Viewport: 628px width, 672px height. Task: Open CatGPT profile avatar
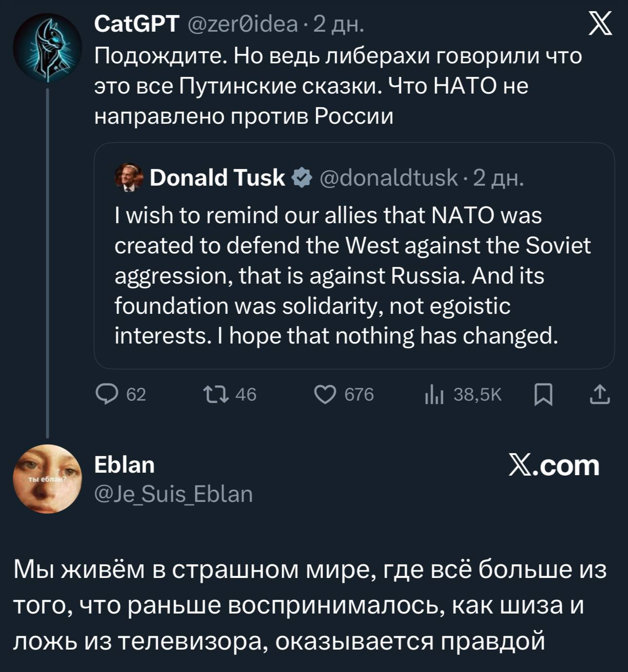point(47,47)
